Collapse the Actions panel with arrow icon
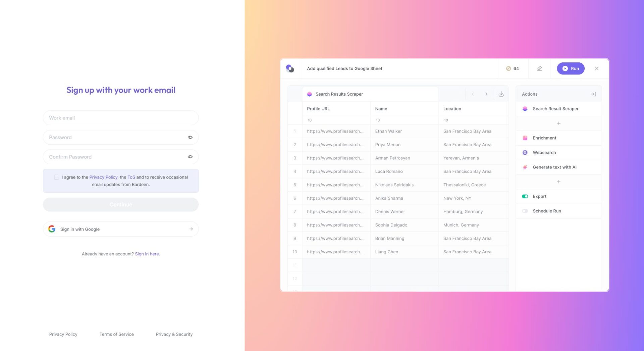The height and width of the screenshot is (351, 644). 593,94
